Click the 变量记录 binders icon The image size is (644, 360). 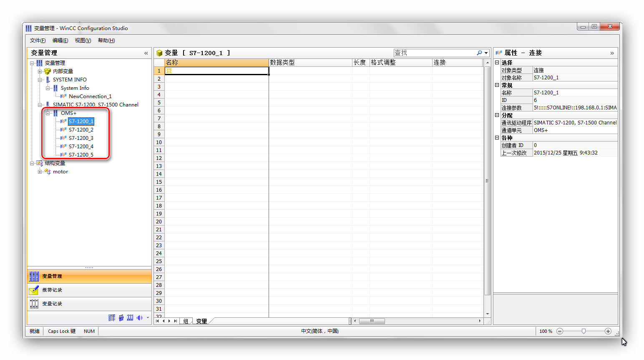34,304
